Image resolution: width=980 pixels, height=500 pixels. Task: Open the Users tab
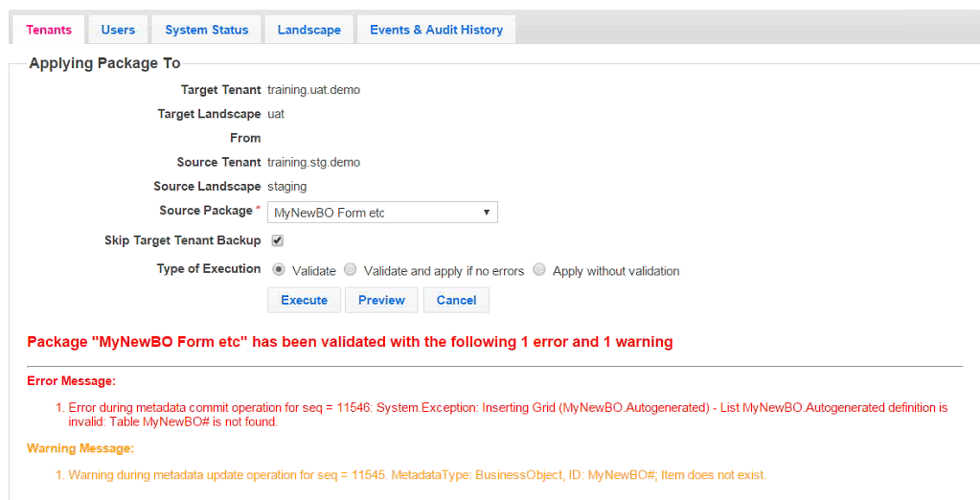[x=118, y=30]
